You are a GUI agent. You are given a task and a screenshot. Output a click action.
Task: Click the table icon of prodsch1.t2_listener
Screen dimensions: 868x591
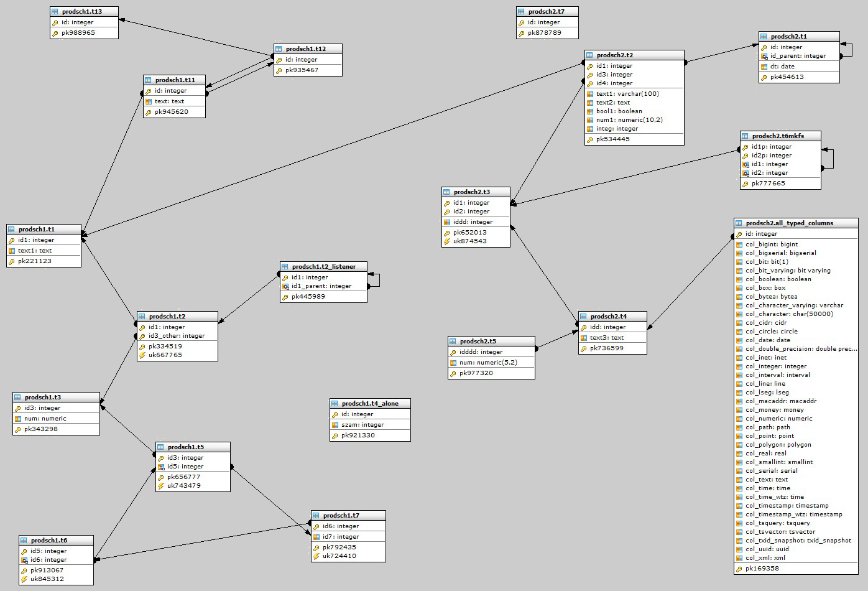tap(285, 267)
